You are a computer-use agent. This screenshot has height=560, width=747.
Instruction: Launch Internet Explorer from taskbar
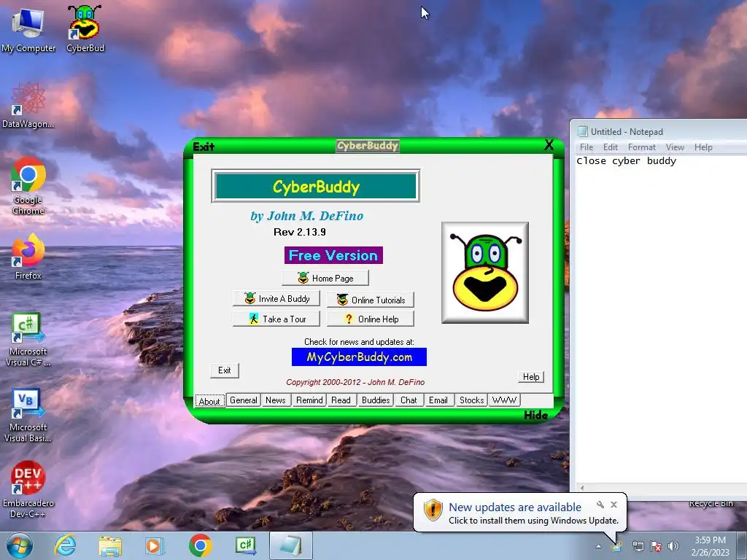click(65, 545)
